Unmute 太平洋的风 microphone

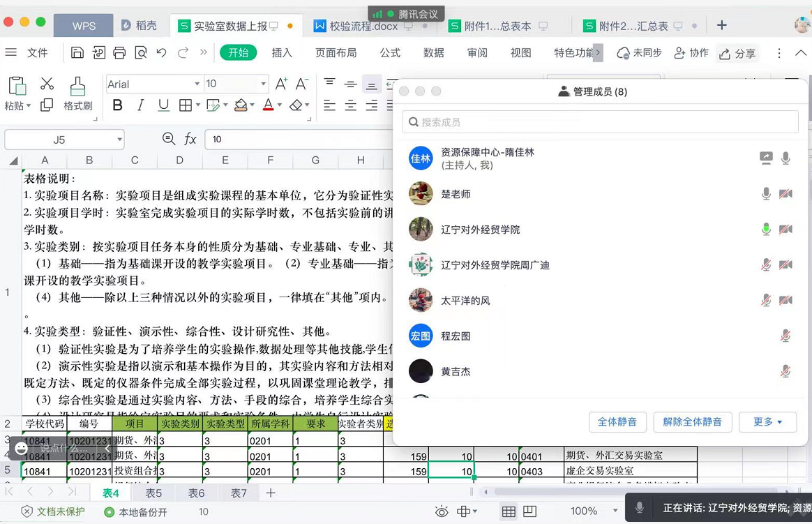766,300
